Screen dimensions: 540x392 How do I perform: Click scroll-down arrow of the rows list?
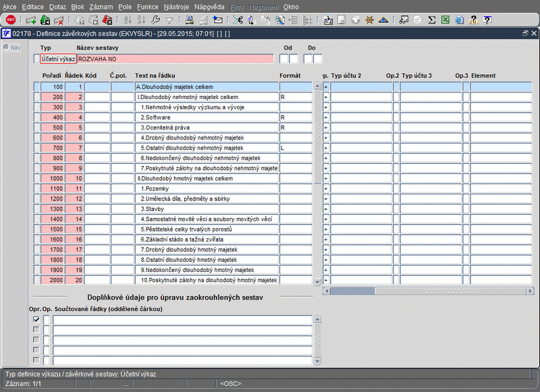coord(317,281)
